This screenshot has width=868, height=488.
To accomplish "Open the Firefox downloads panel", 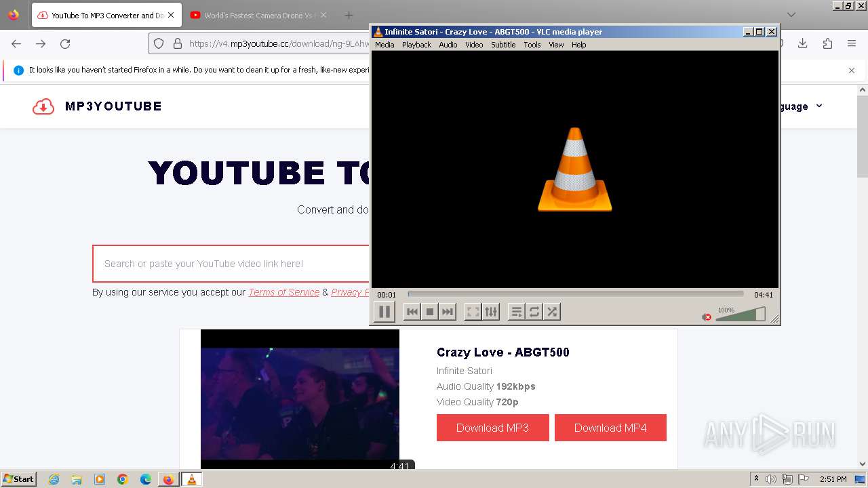I will click(x=803, y=43).
